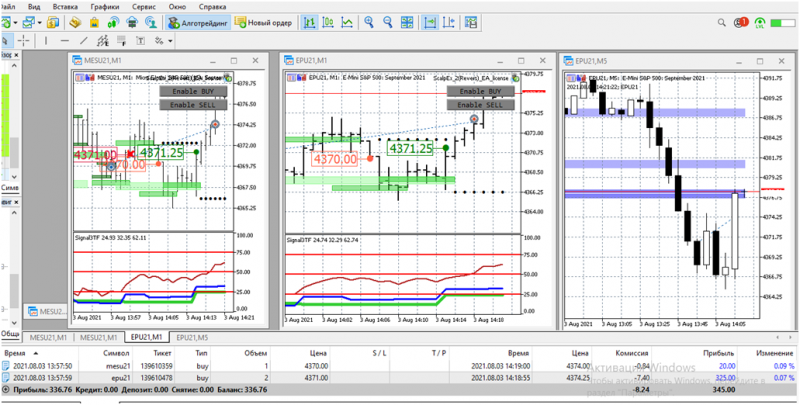Switch to line chart mode
The width and height of the screenshot is (800, 405).
tap(347, 22)
